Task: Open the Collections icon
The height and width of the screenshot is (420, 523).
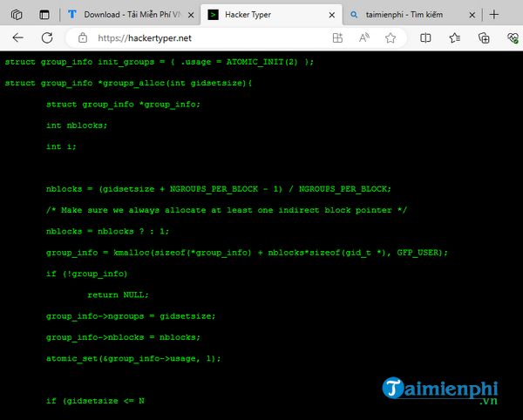Action: coord(484,38)
